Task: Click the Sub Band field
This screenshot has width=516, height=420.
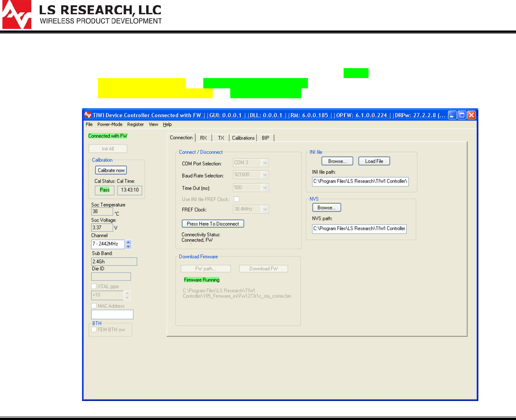Action: [x=114, y=262]
